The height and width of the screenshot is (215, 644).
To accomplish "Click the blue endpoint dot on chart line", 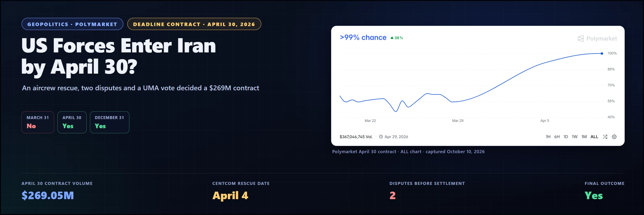I will [x=602, y=53].
